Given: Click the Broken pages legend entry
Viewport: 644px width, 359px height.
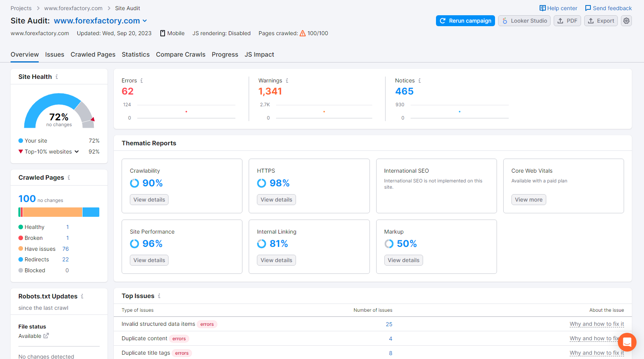Looking at the screenshot, I should [30, 238].
